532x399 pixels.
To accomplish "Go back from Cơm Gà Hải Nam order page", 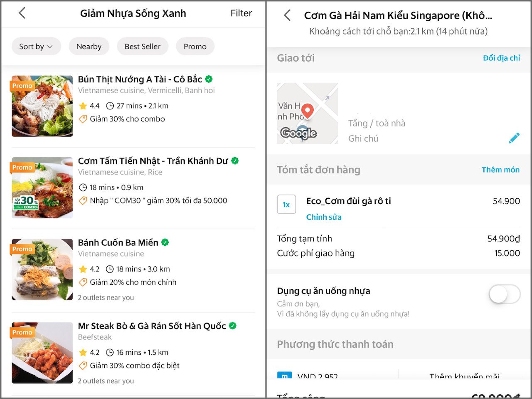I will pyautogui.click(x=287, y=16).
